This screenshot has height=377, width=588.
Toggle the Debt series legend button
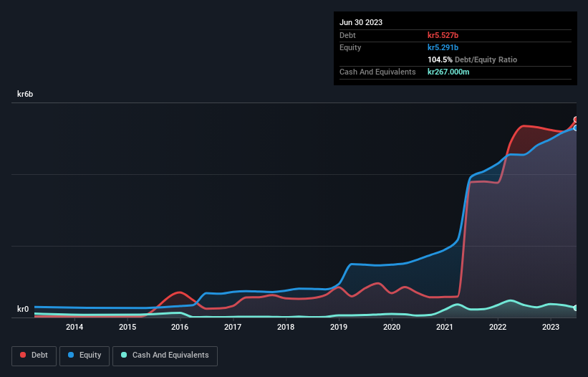point(34,355)
